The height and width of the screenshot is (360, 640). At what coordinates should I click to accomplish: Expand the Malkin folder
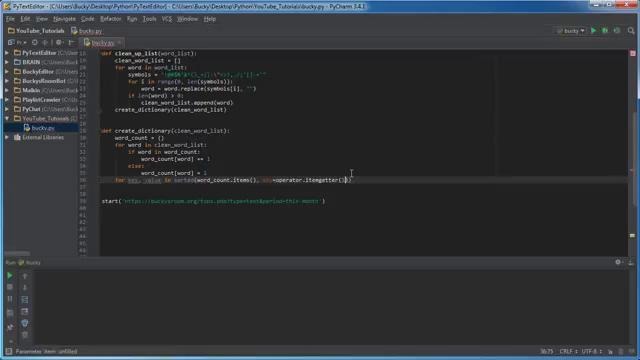click(7, 91)
